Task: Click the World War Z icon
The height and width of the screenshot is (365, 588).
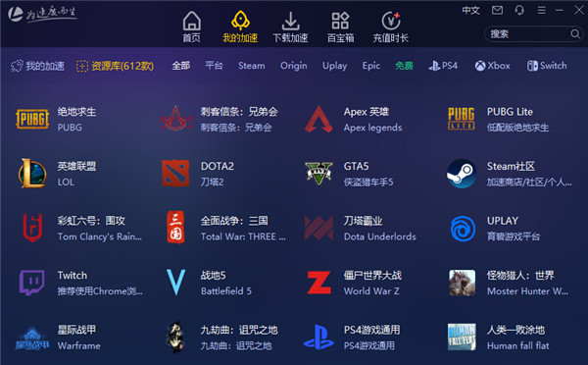Action: tap(318, 283)
